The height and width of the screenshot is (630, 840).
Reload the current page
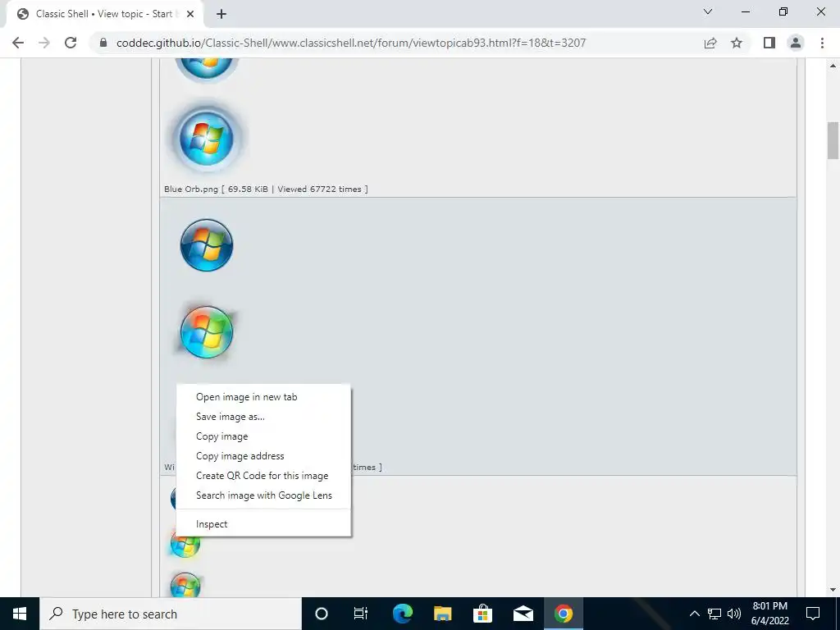tap(71, 43)
